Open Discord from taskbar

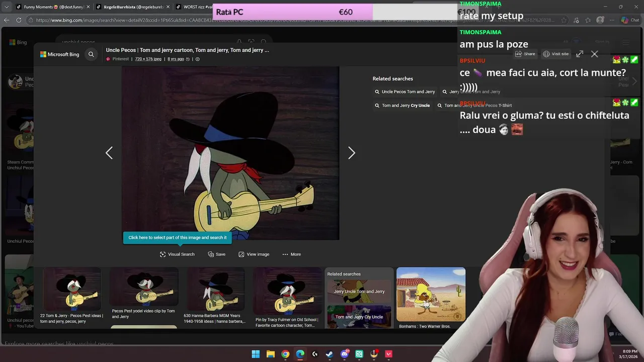[x=345, y=354]
